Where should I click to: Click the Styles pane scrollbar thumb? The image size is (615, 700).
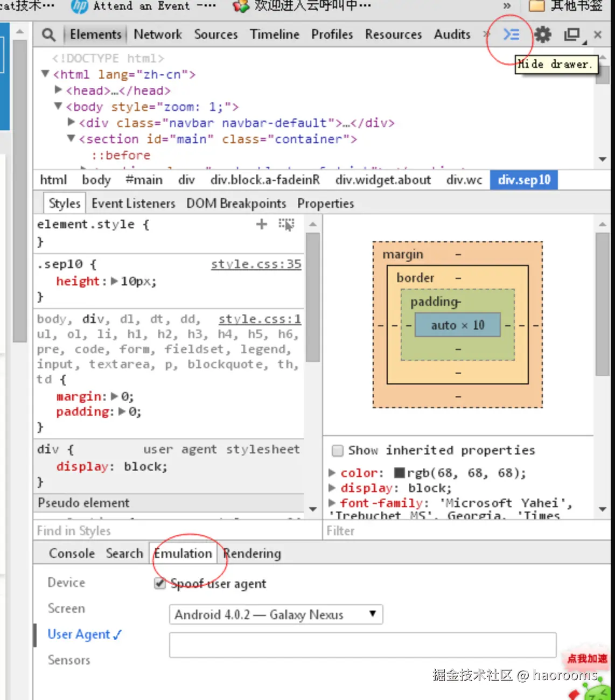click(x=313, y=297)
